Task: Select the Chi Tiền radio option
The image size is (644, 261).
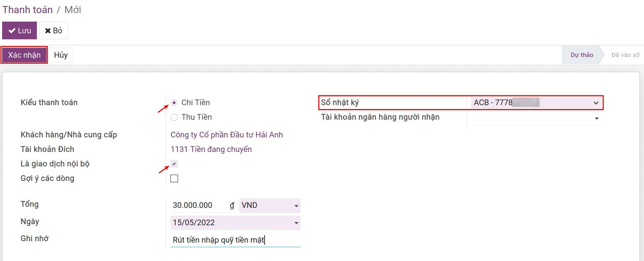Action: point(174,103)
